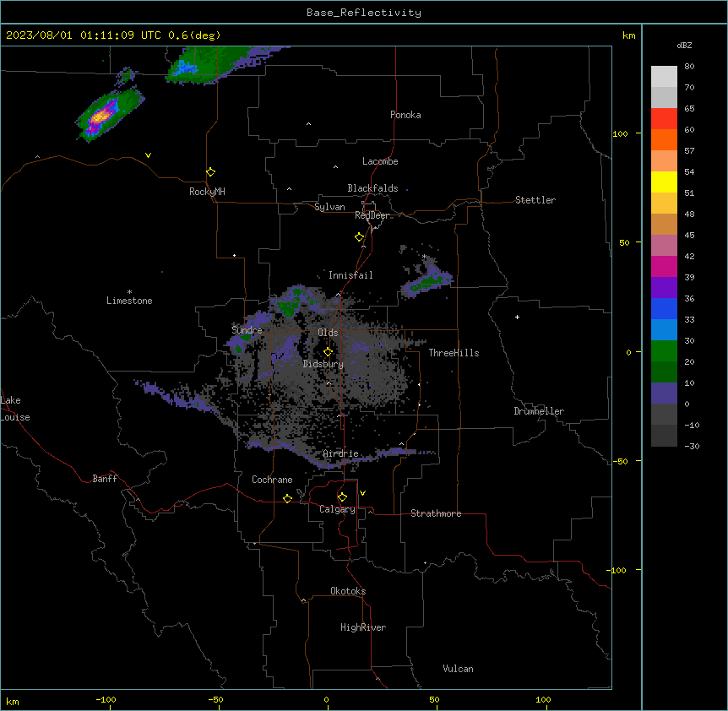Click the RockyMH town label
The height and width of the screenshot is (711, 728).
point(207,192)
